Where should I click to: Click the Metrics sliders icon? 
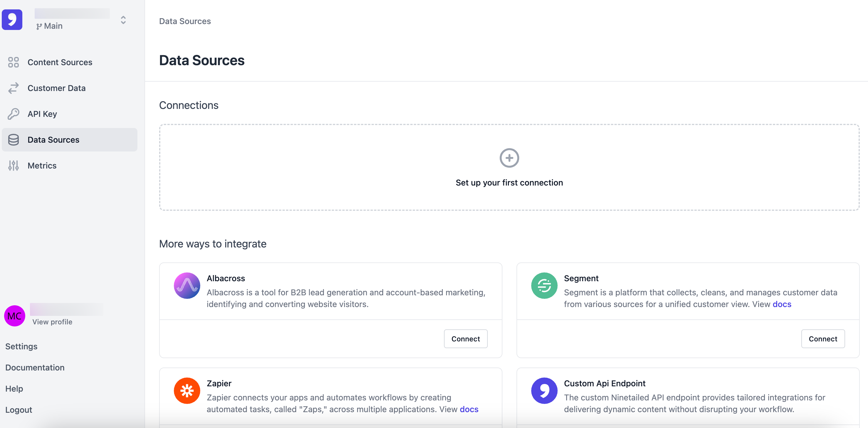coord(14,165)
